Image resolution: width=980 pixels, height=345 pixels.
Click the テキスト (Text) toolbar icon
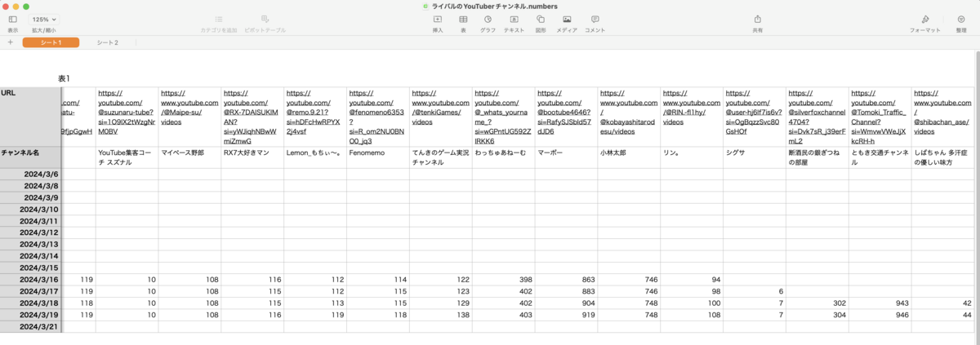coord(514,19)
